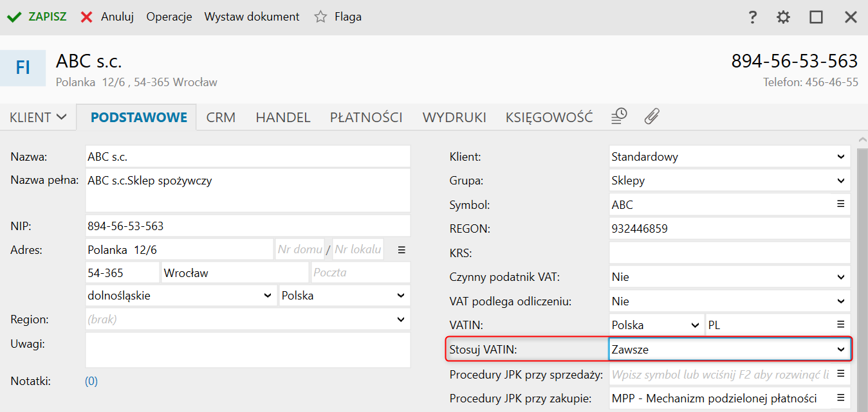Viewport: 868px width, 412px height.
Task: Click the Symbol field menu icon
Action: 840,204
